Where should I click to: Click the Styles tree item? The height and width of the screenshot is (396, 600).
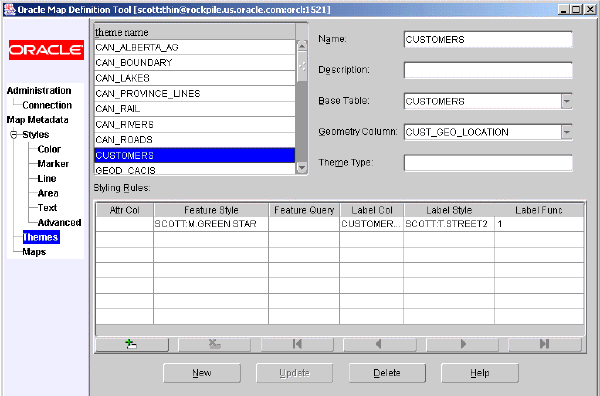point(36,135)
